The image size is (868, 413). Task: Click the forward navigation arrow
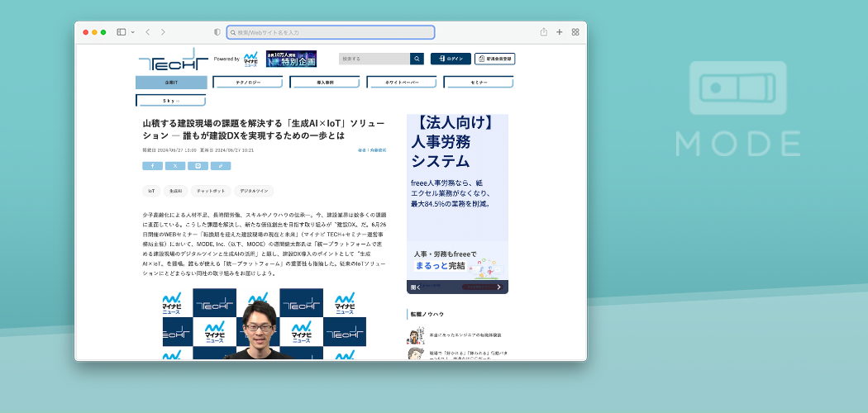(x=163, y=32)
